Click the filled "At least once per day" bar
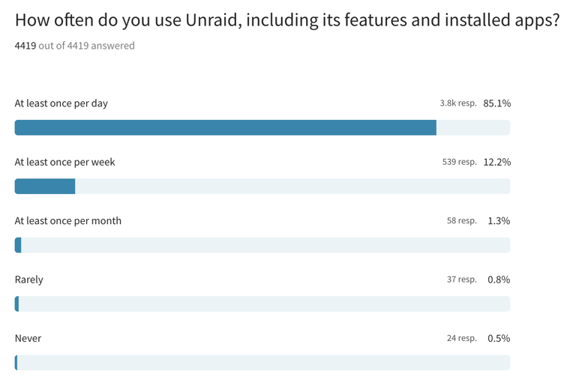This screenshot has height=392, width=576. pos(225,127)
